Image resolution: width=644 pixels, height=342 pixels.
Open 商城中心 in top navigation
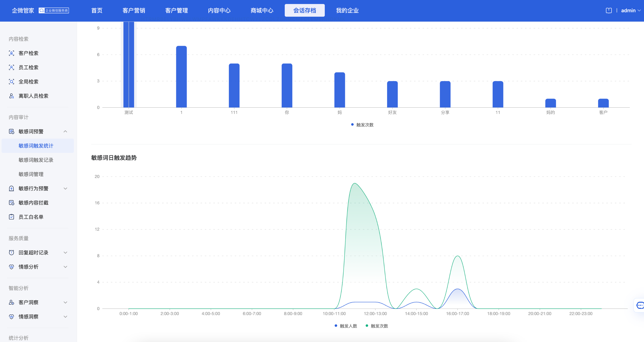(x=262, y=10)
